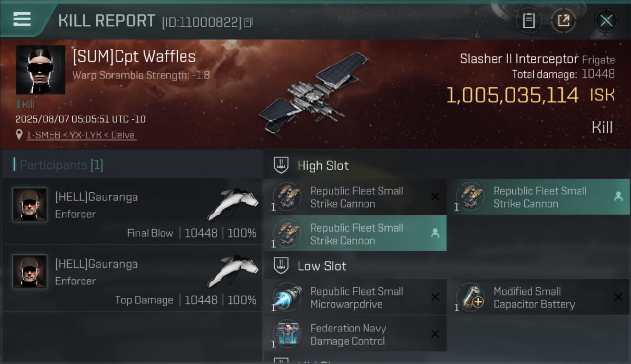Open Federation Navy Damage Control item

tap(355, 334)
